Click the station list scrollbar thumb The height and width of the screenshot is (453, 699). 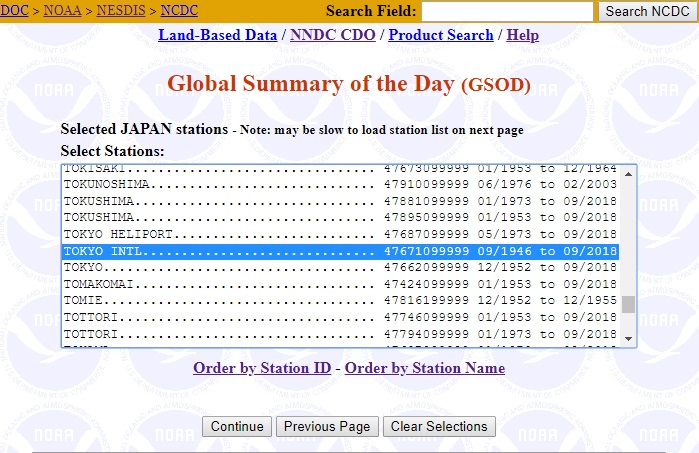[628, 305]
